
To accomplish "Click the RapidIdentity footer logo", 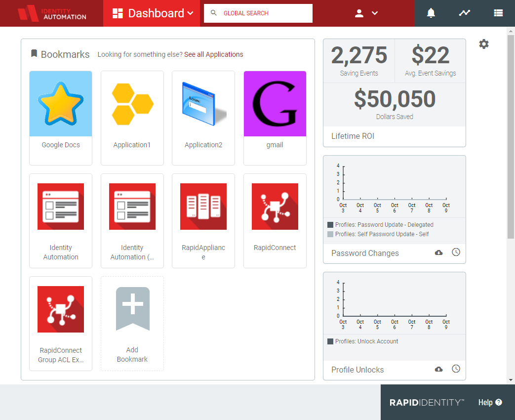I will coord(427,403).
